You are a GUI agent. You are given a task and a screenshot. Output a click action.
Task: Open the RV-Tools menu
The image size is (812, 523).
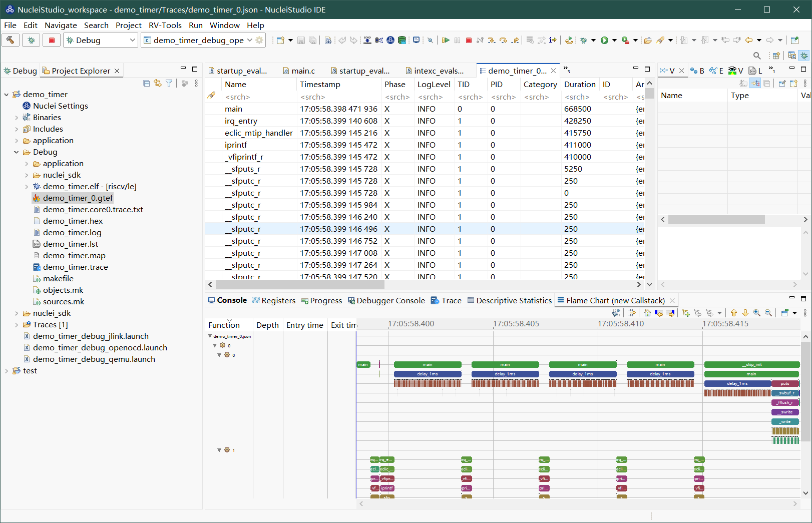pyautogui.click(x=165, y=25)
